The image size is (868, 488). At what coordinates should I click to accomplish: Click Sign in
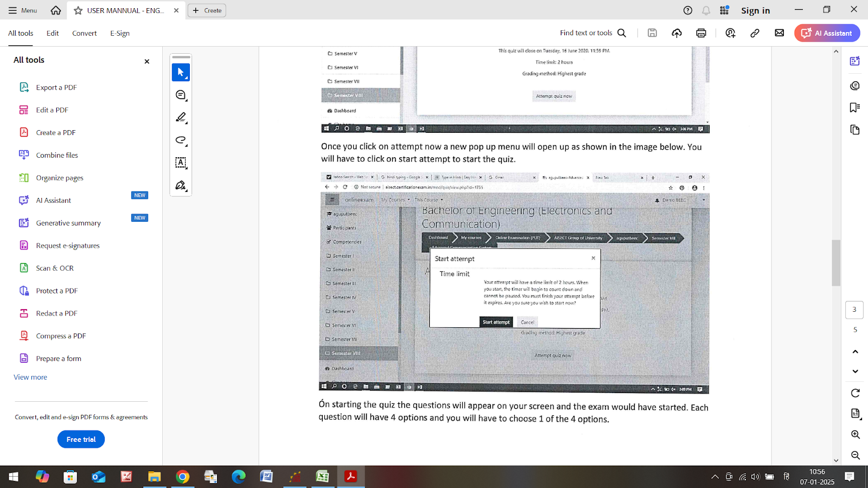(755, 10)
